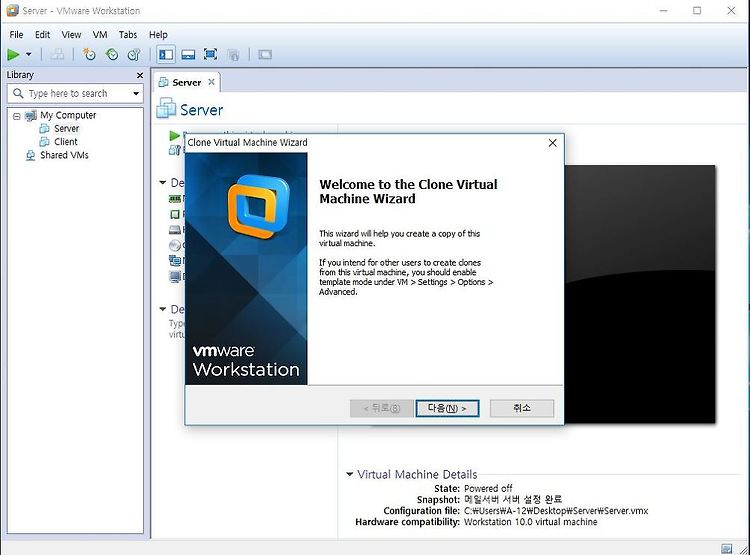Click the snapshot name '메일서버 서버 설정 완료'

(x=513, y=500)
